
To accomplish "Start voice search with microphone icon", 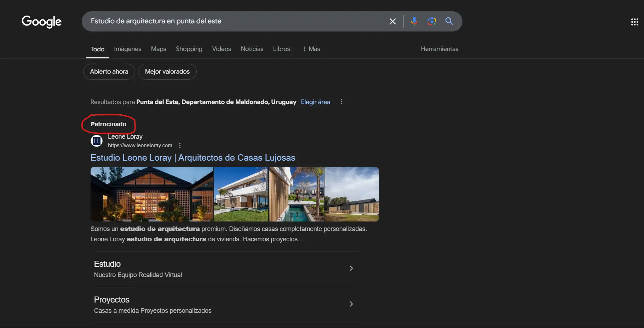I will [414, 21].
